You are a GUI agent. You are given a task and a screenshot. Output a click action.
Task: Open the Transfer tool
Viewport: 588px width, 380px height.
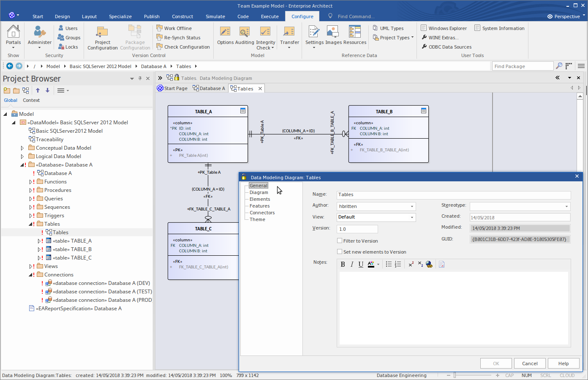click(x=289, y=36)
